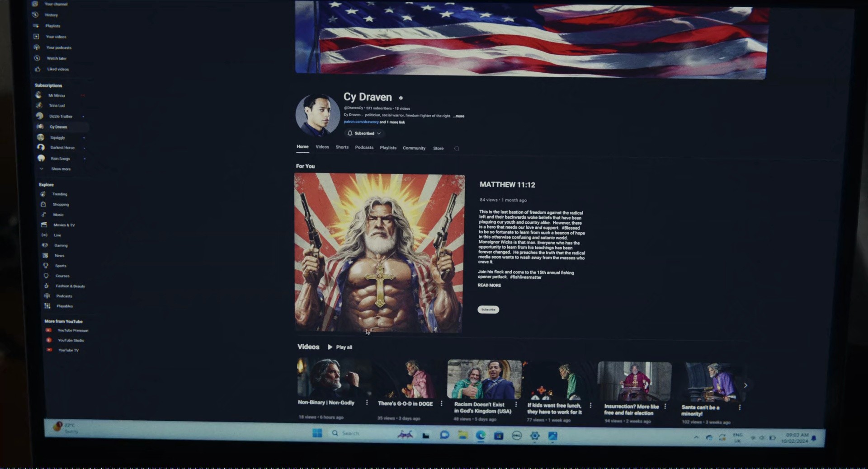
Task: Expand channel description with ...more
Action: click(459, 116)
